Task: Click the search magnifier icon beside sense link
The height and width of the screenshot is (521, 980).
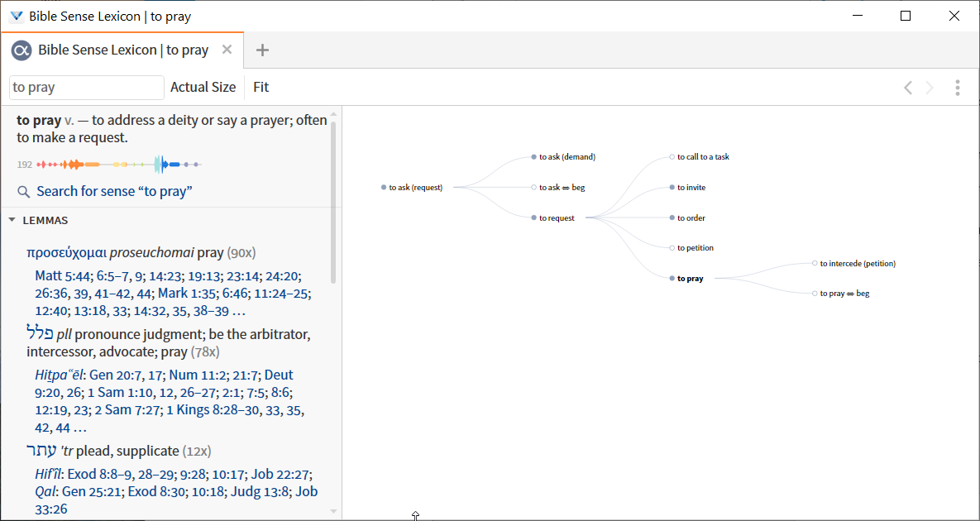Action: coord(24,192)
